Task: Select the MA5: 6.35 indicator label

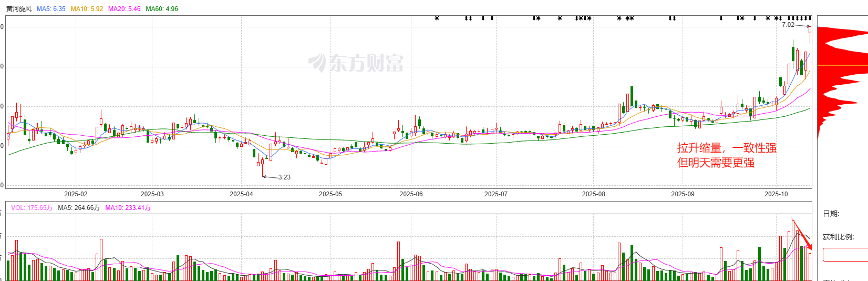Action: 51,9
